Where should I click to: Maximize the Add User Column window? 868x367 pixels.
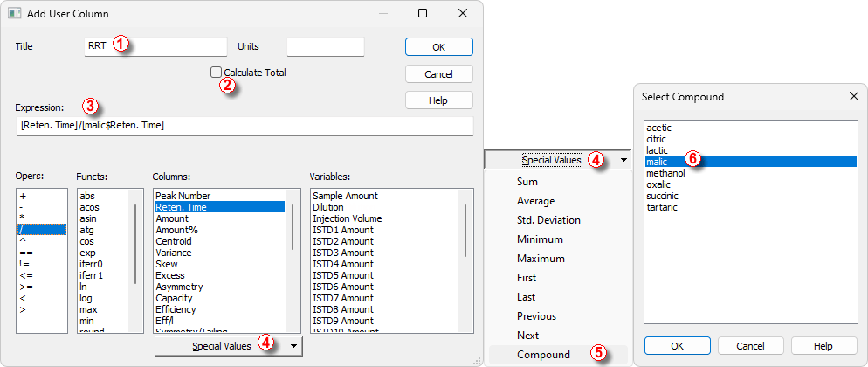(x=423, y=13)
